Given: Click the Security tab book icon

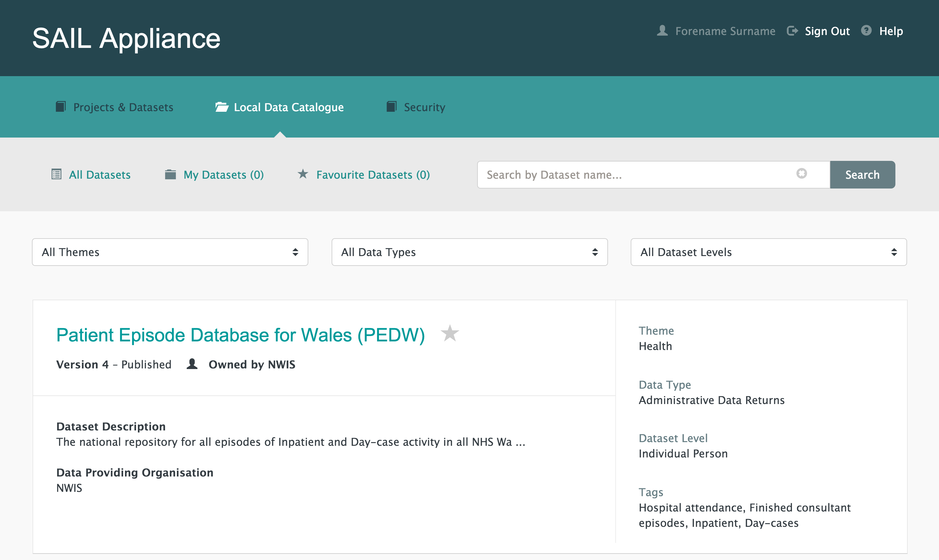Looking at the screenshot, I should pos(392,107).
